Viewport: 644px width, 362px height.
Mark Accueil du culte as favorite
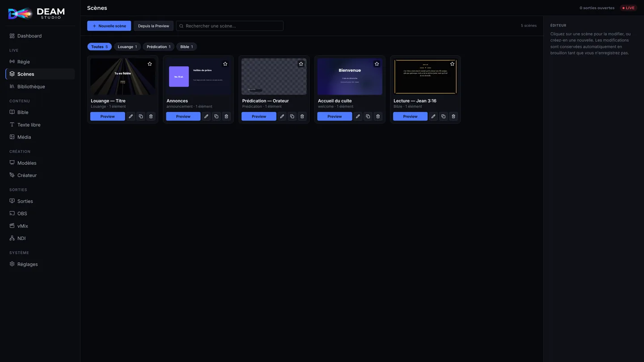pyautogui.click(x=377, y=64)
